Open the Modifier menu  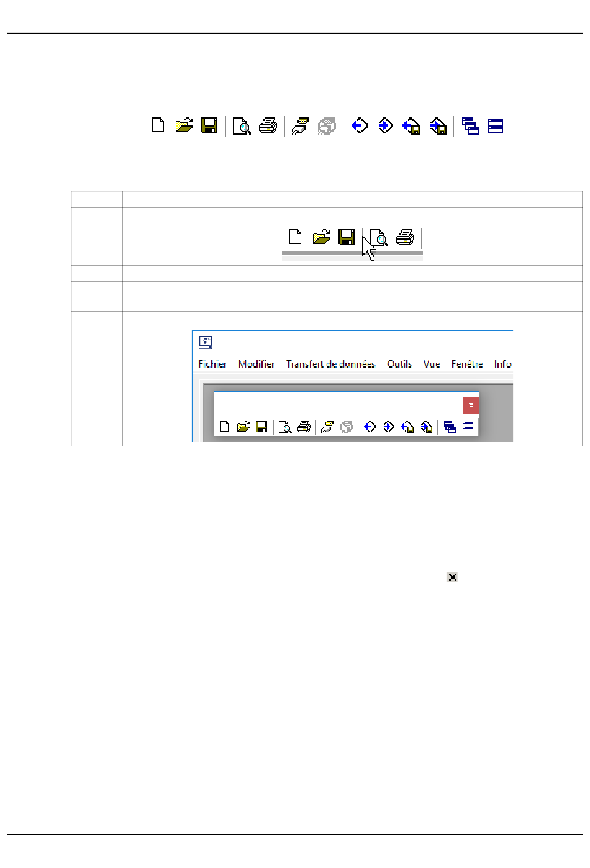click(x=256, y=364)
